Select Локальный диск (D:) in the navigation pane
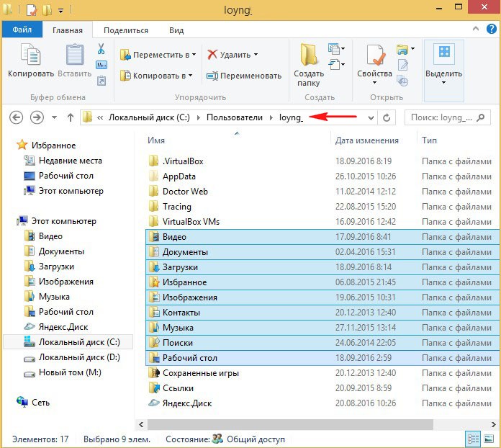Image resolution: width=501 pixels, height=448 pixels. click(78, 357)
